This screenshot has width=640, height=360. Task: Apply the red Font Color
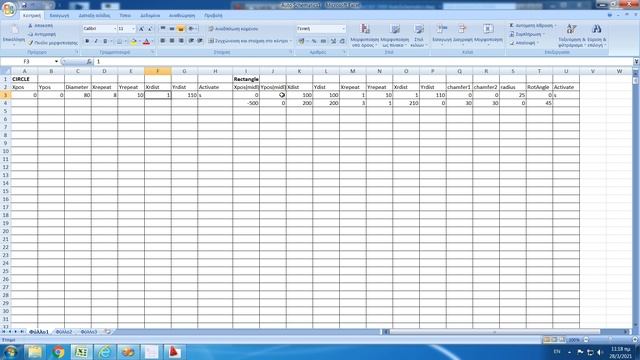[x=146, y=41]
